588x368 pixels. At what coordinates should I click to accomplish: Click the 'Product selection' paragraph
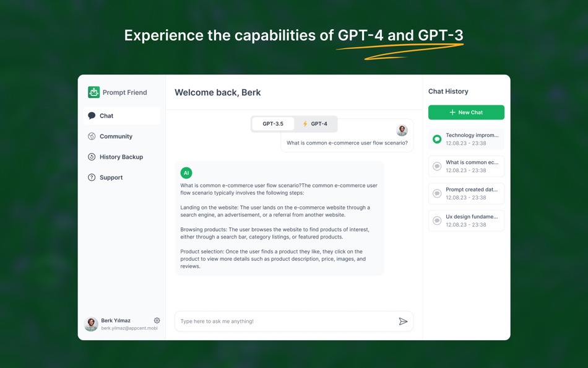coord(272,259)
